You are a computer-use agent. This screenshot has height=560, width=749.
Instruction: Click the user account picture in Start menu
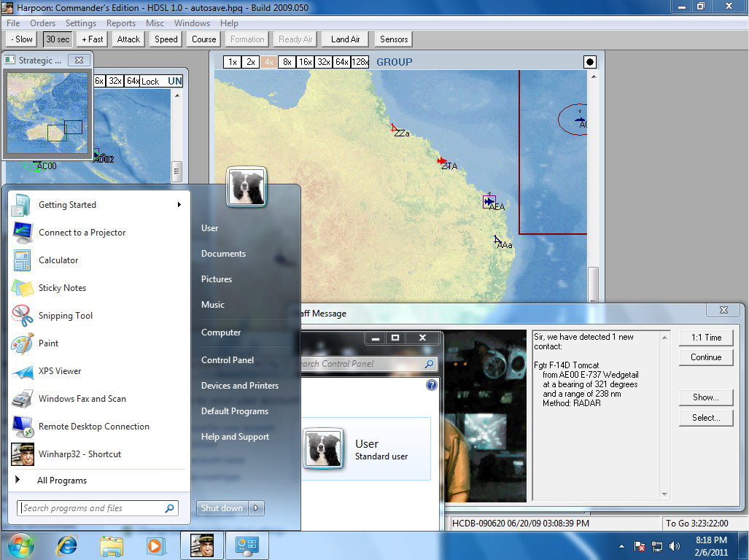click(x=247, y=187)
